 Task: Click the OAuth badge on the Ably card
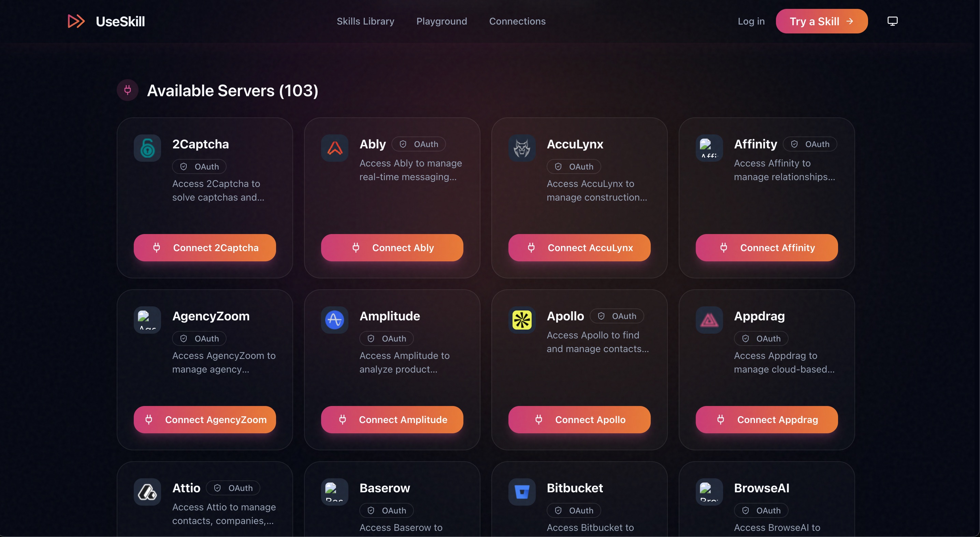tap(419, 144)
